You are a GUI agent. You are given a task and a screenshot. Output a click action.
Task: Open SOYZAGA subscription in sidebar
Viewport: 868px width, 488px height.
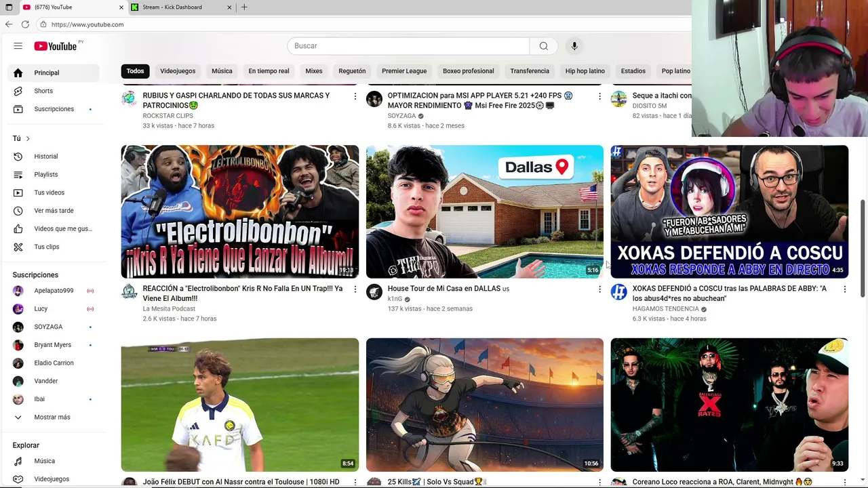[x=53, y=327]
